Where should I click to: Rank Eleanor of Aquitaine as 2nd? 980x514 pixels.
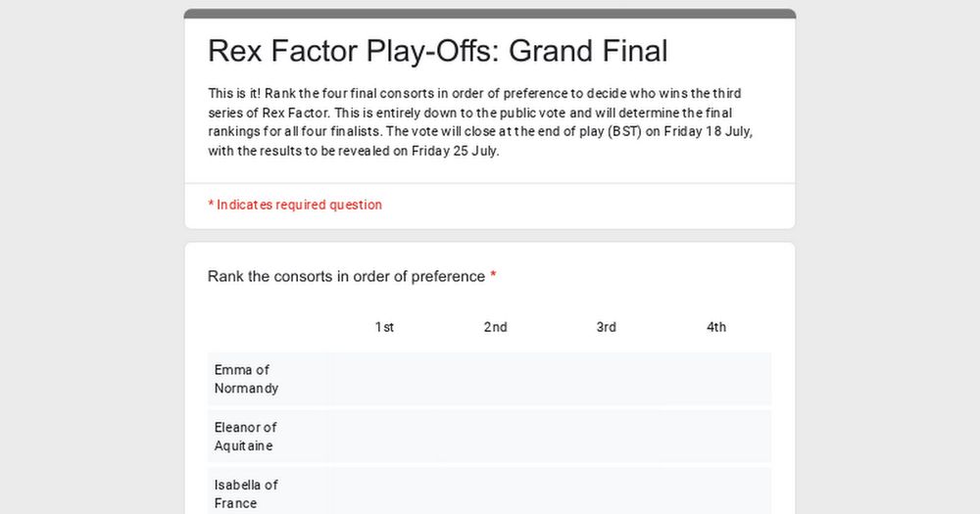495,437
